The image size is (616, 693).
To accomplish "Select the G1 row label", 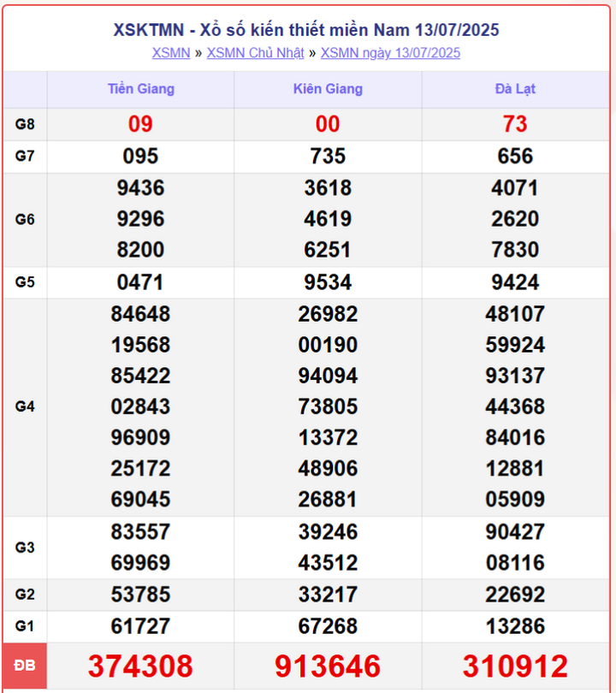I will pyautogui.click(x=25, y=626).
